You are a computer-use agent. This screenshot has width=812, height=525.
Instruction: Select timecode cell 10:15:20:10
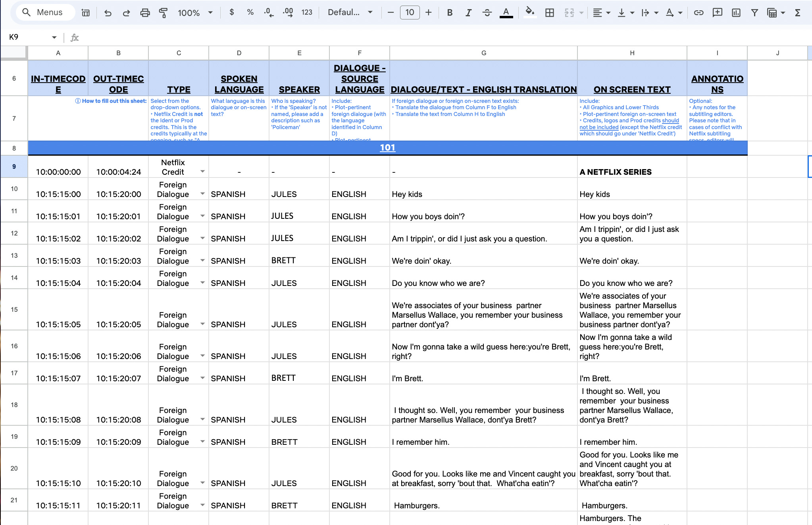point(118,468)
